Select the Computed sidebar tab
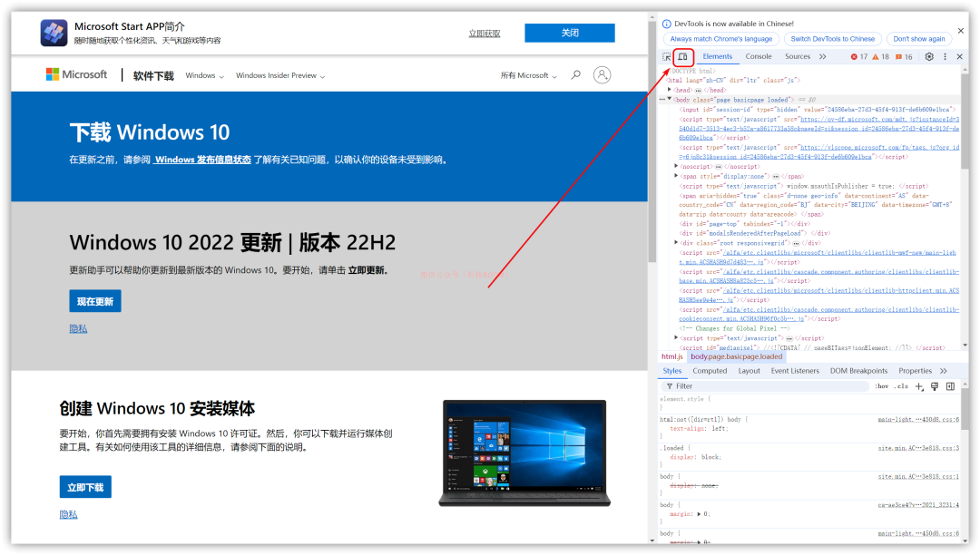This screenshot has height=555, width=980. pos(710,371)
